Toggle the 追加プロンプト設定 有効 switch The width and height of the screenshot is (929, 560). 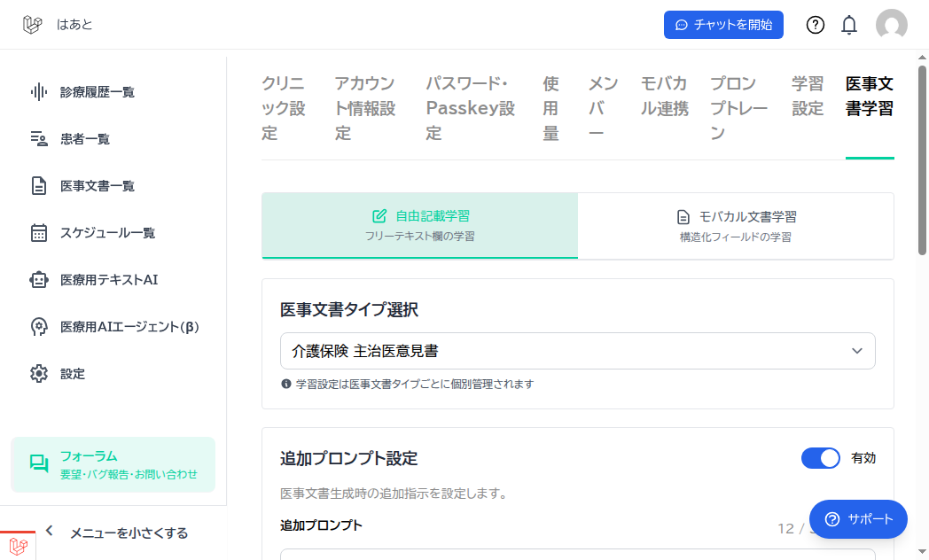click(820, 458)
